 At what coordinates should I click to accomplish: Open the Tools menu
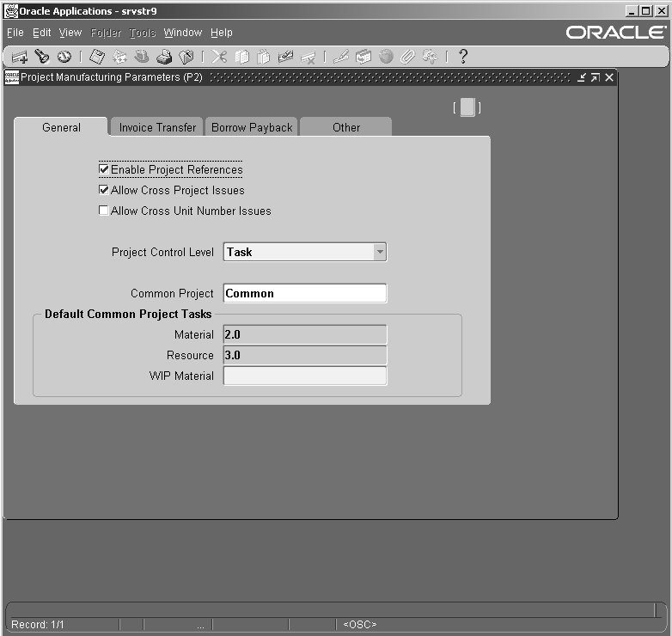143,33
